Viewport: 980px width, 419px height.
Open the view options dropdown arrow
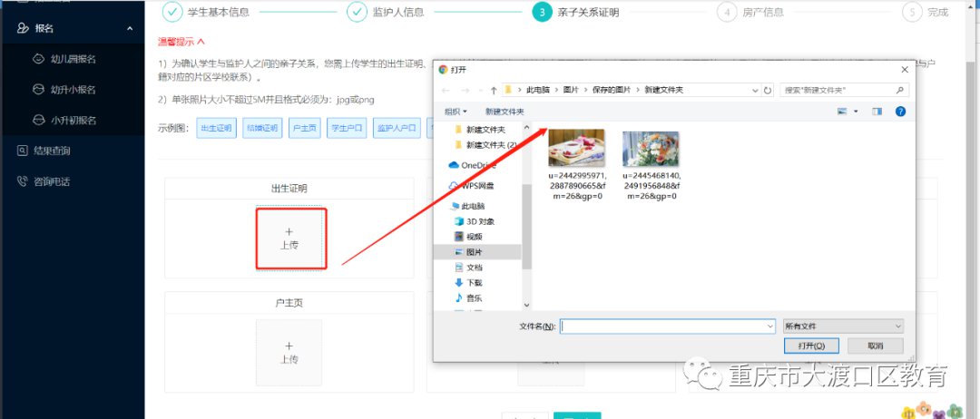pos(856,112)
